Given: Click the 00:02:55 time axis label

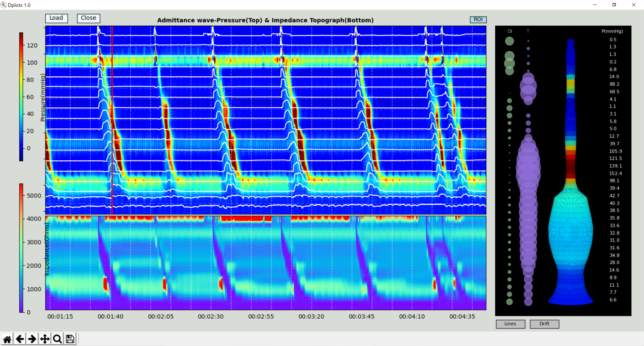Looking at the screenshot, I should coord(261,316).
